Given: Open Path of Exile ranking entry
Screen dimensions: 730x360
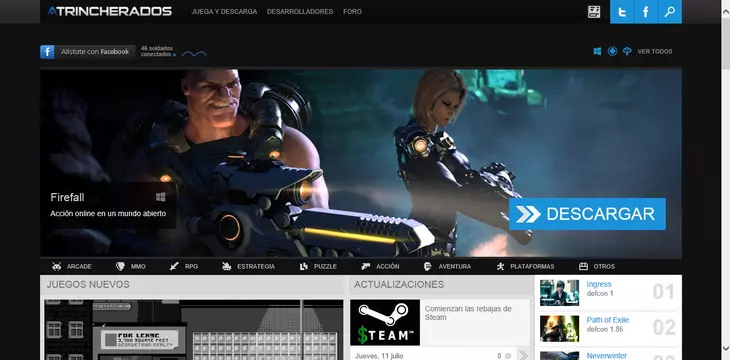Looking at the screenshot, I should point(608,320).
